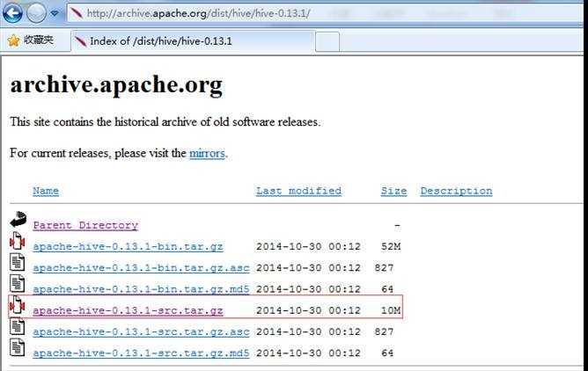Click archive icon beside apache-hive-0.13.1-src.tar.gz
588x371 pixels.
(18, 305)
